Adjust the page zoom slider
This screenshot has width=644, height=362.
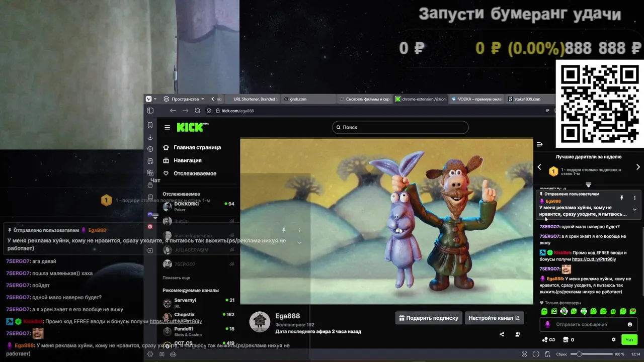593,354
